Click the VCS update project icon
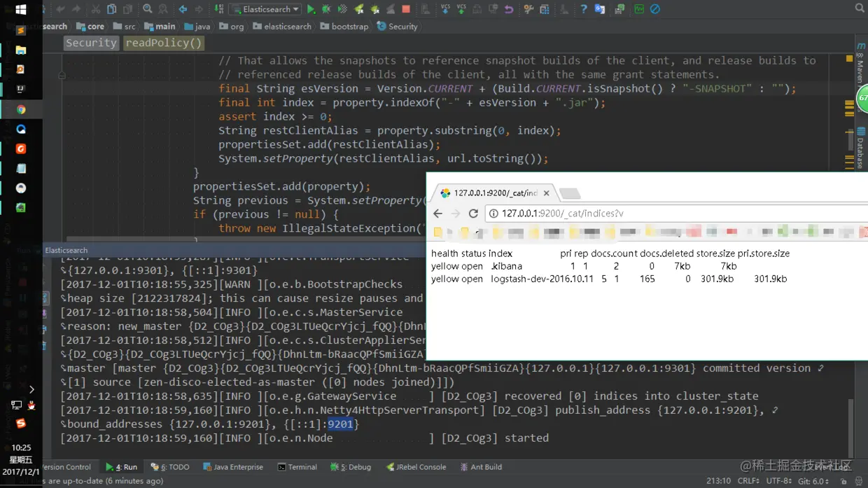The width and height of the screenshot is (868, 488). pos(445,9)
